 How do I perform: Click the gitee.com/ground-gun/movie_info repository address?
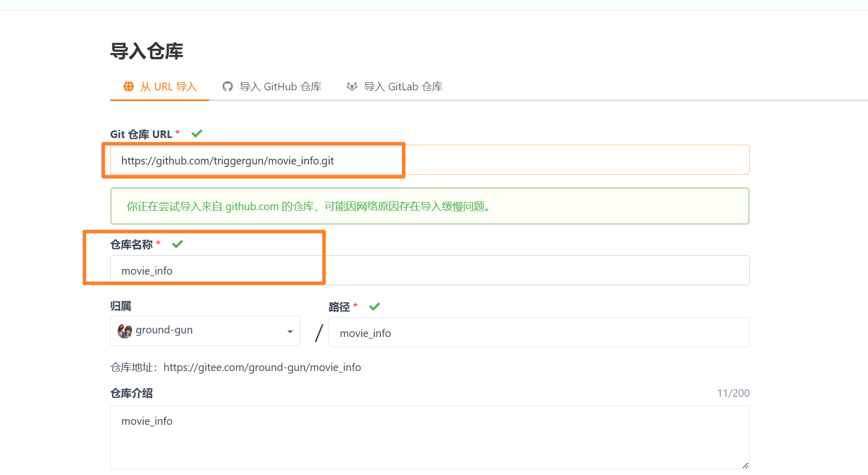(x=262, y=367)
